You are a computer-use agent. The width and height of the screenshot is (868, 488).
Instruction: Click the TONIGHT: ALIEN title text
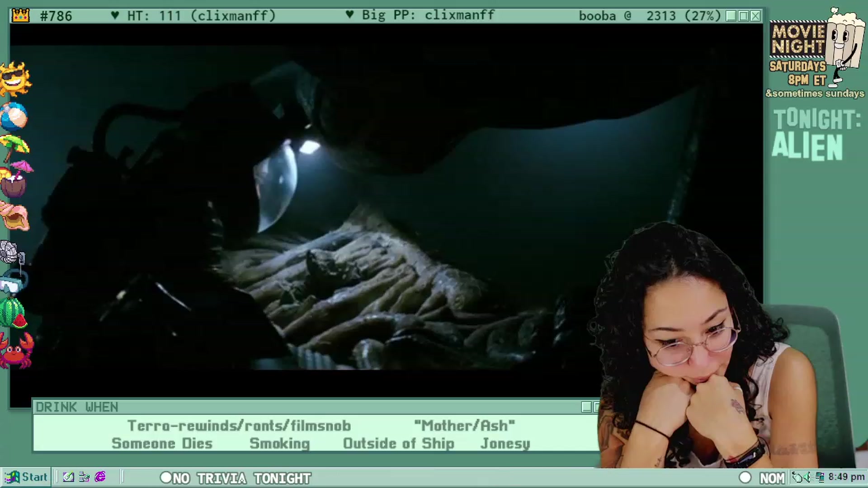click(x=816, y=134)
